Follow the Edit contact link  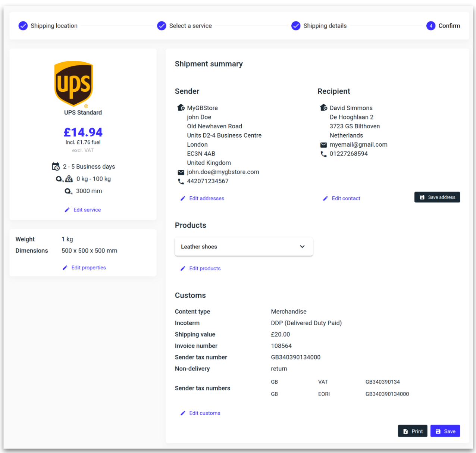[346, 199]
